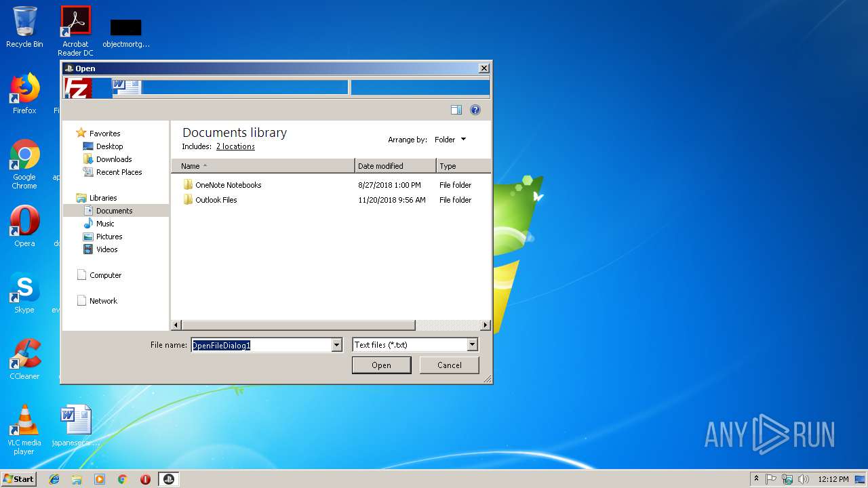This screenshot has width=868, height=488.
Task: Click the preview pane icon in Open dialog
Action: click(x=456, y=110)
